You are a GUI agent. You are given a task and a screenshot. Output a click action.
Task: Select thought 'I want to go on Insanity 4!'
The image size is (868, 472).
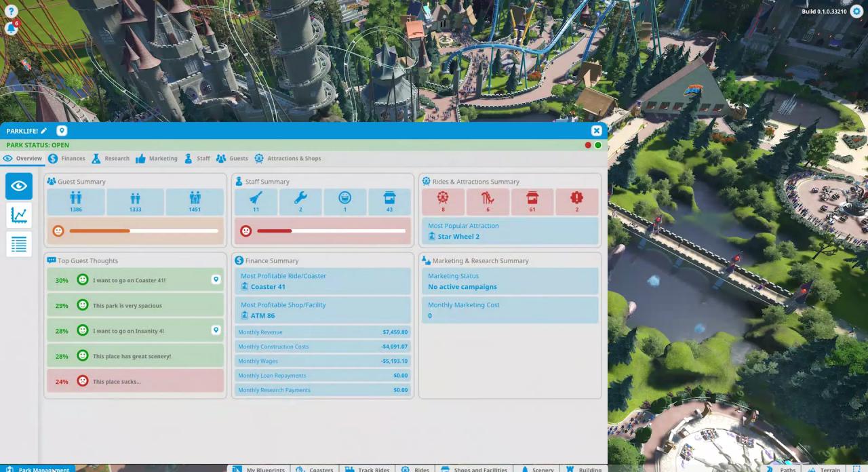coord(136,331)
